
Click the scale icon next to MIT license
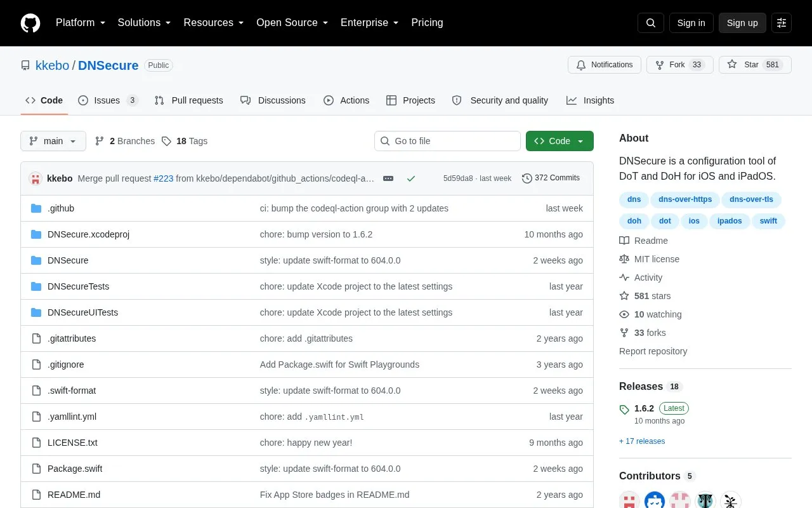624,259
